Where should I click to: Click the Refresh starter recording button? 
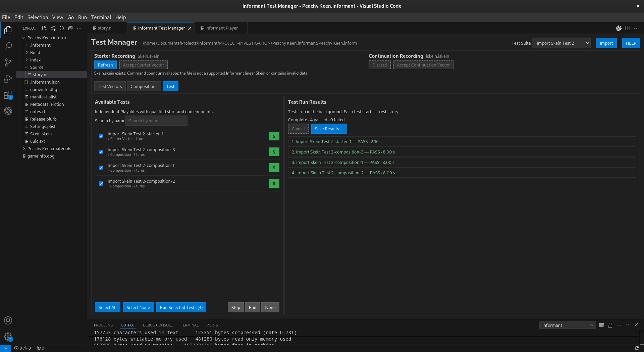105,65
